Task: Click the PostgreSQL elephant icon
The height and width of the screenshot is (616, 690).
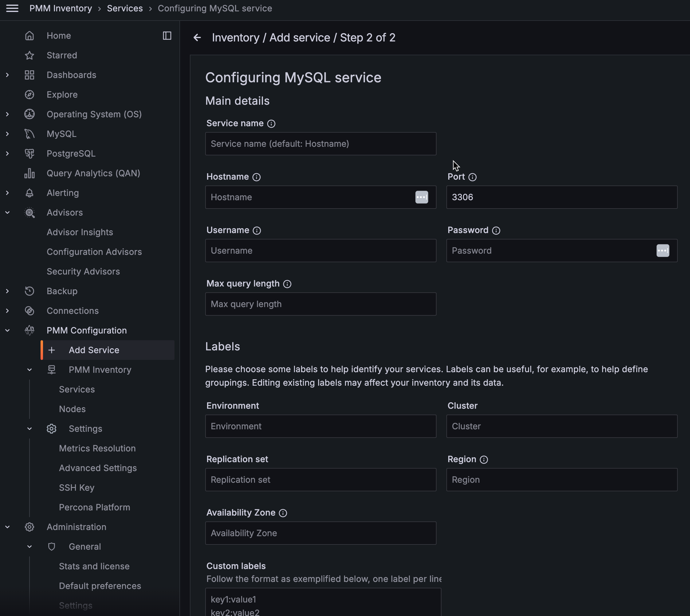Action: pos(29,153)
